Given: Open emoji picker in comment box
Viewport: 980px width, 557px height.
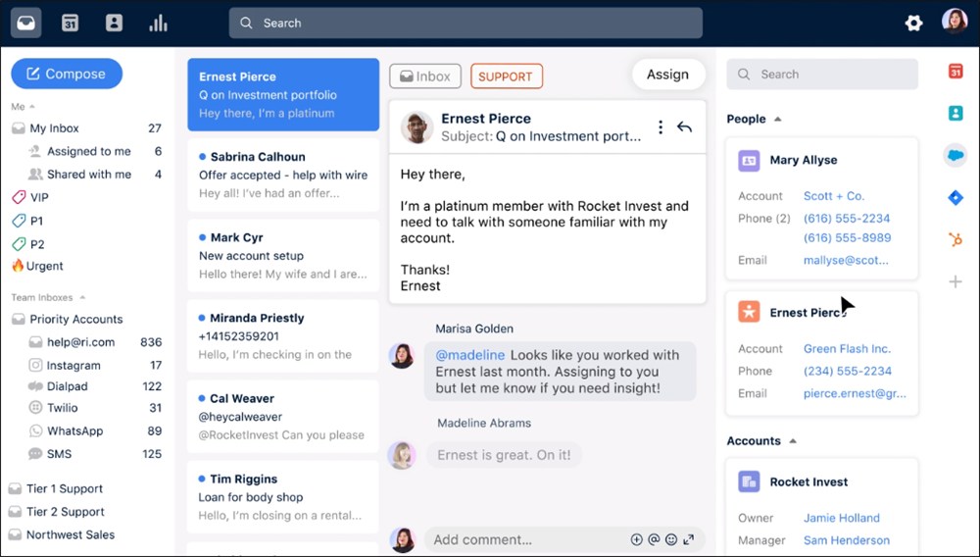Looking at the screenshot, I should [671, 539].
